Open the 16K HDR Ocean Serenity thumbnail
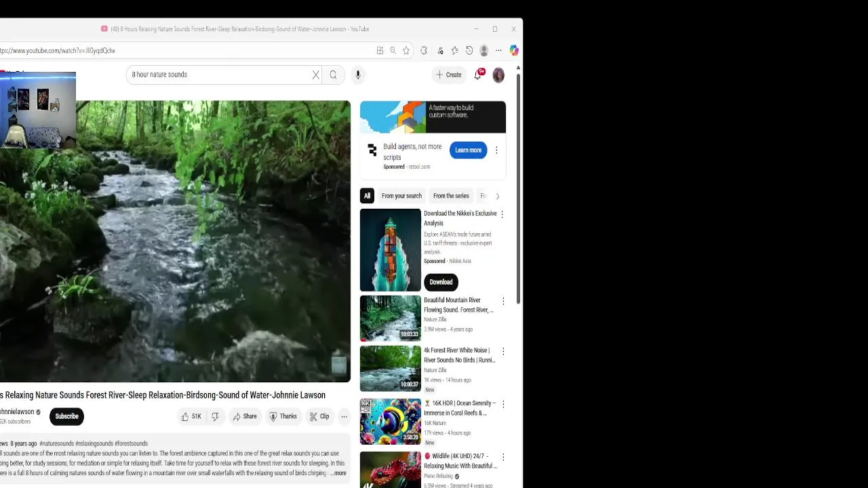This screenshot has width=868, height=488. click(x=391, y=422)
